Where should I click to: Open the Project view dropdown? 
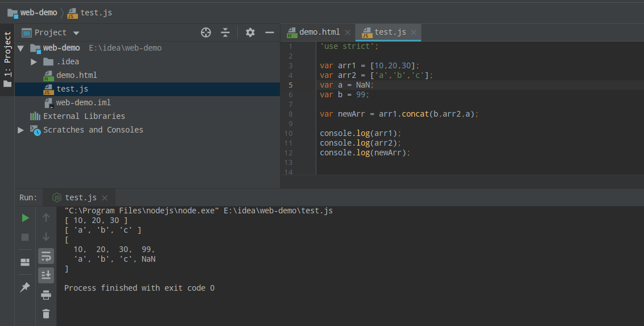tap(76, 33)
